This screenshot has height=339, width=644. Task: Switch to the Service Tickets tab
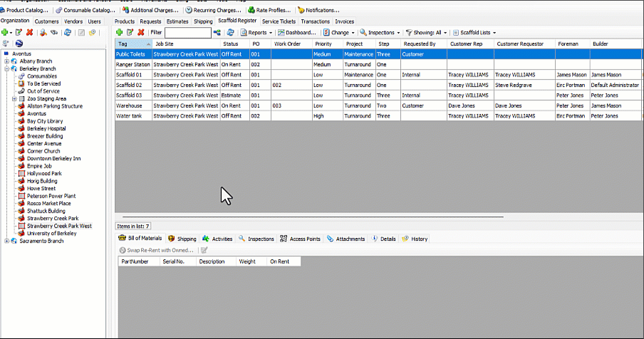click(x=279, y=21)
